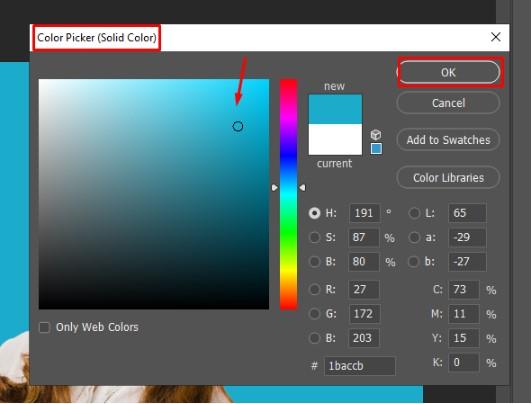Click the Y yellow field showing 15

[x=464, y=338]
